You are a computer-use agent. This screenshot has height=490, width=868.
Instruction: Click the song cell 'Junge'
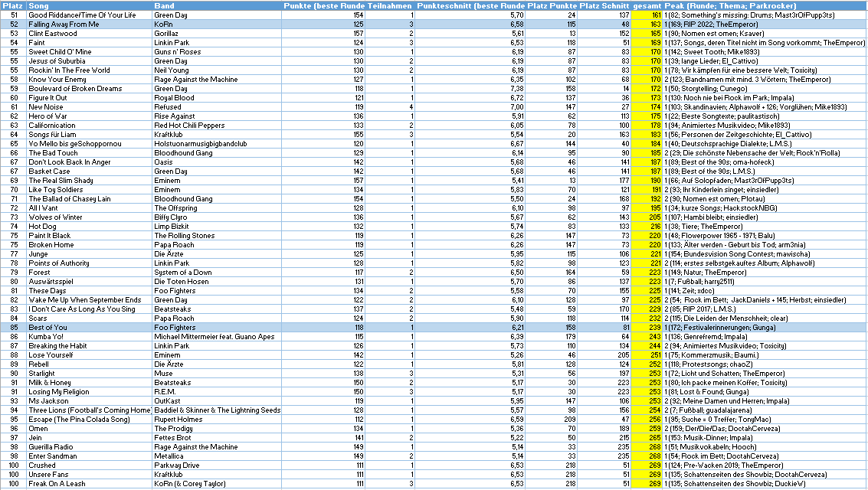89,254
